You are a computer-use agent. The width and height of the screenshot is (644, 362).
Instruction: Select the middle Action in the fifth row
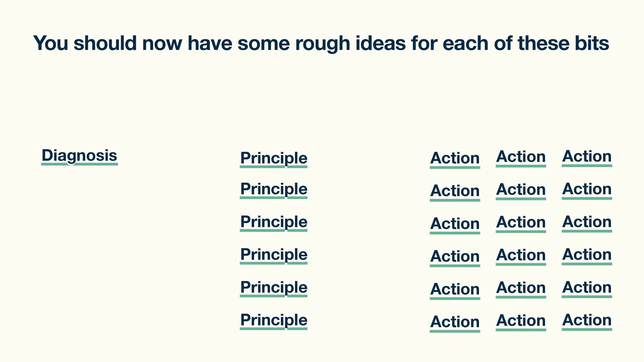coord(521,289)
